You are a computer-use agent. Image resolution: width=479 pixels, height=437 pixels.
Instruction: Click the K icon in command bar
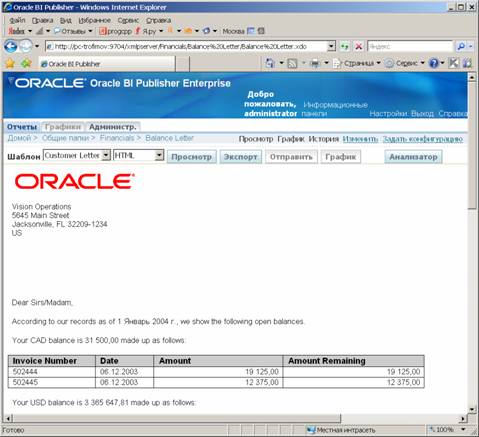[x=453, y=63]
